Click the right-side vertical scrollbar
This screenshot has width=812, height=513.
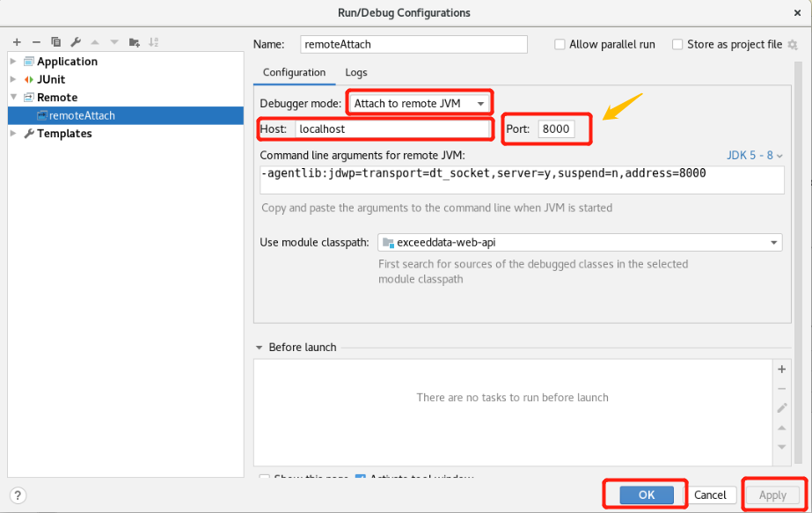pos(798,263)
